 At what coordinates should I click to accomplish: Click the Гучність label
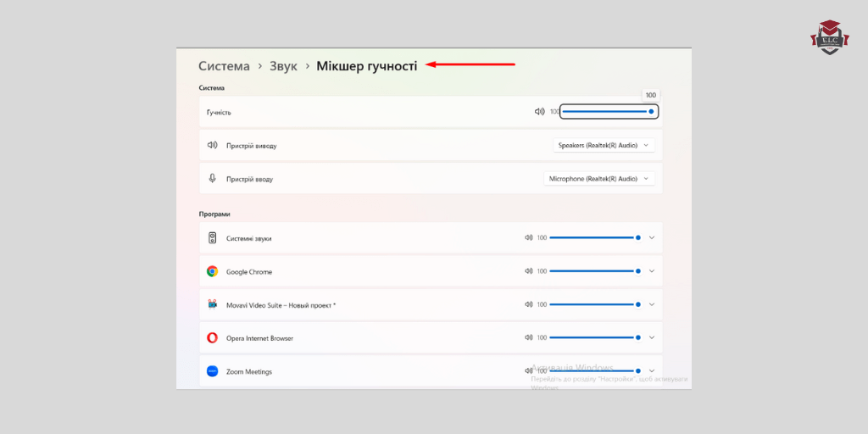pos(220,113)
